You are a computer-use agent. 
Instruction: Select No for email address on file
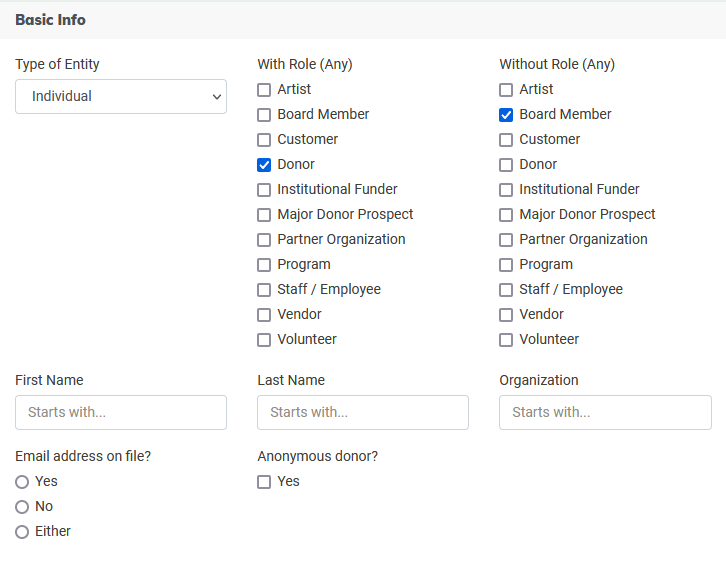pos(22,507)
